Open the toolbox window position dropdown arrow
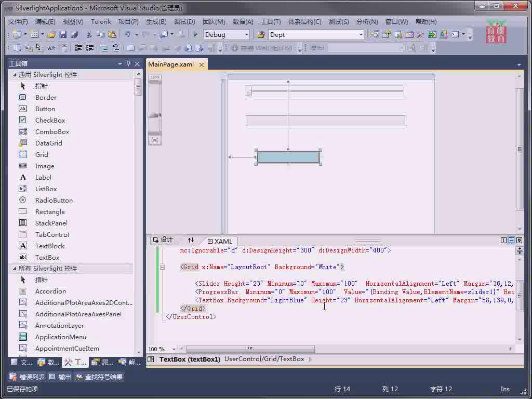The image size is (532, 399). (120, 63)
